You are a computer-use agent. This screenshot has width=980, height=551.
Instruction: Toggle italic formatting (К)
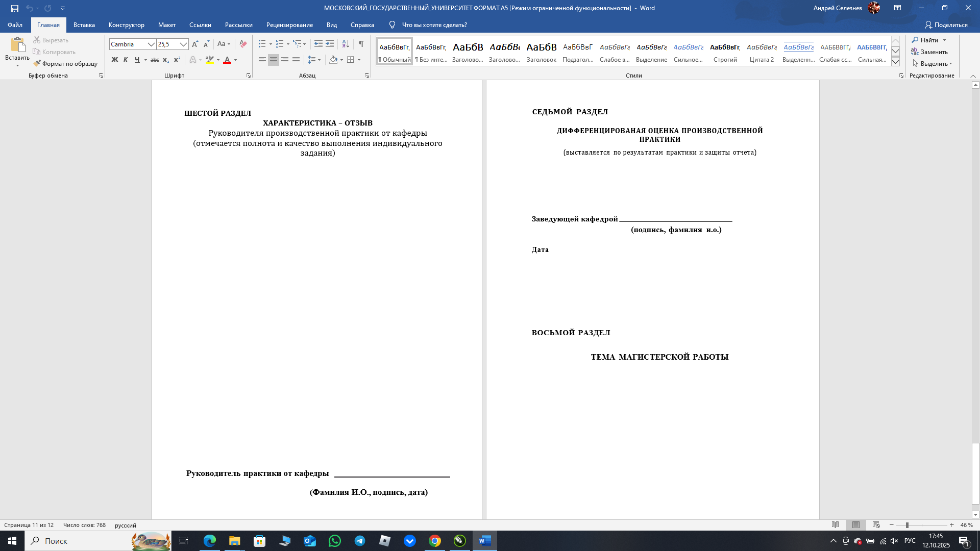(x=126, y=60)
